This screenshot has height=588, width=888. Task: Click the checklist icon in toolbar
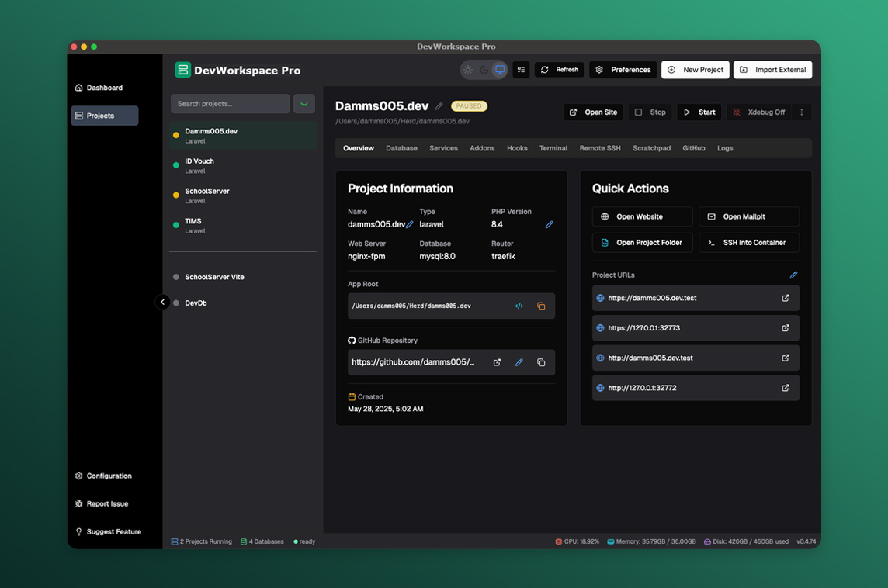click(x=521, y=70)
